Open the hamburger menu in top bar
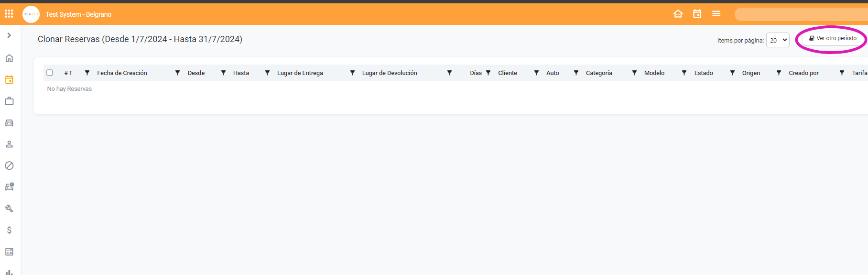868x275 pixels. [x=716, y=14]
